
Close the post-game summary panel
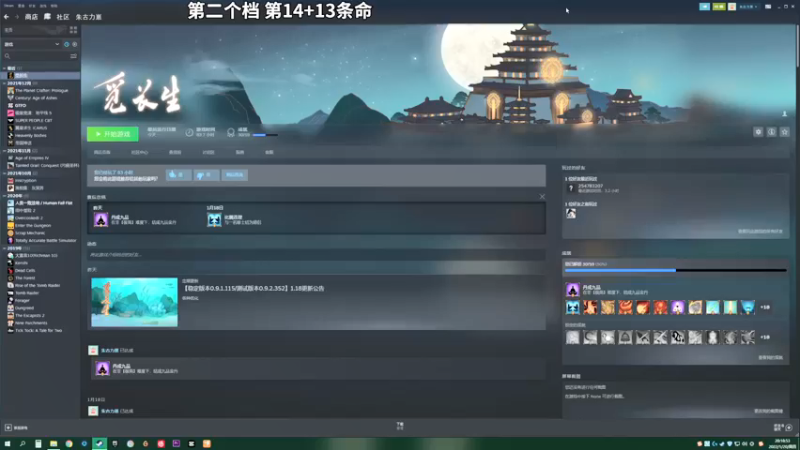542,196
